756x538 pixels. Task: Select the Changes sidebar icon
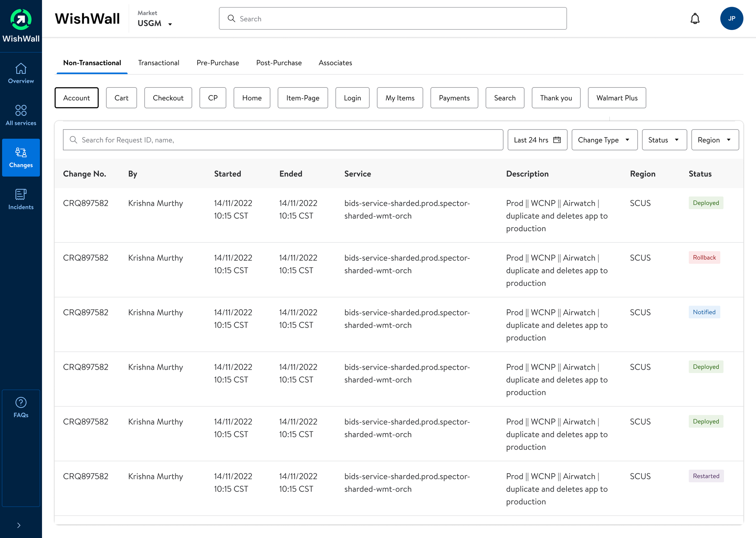(x=21, y=153)
